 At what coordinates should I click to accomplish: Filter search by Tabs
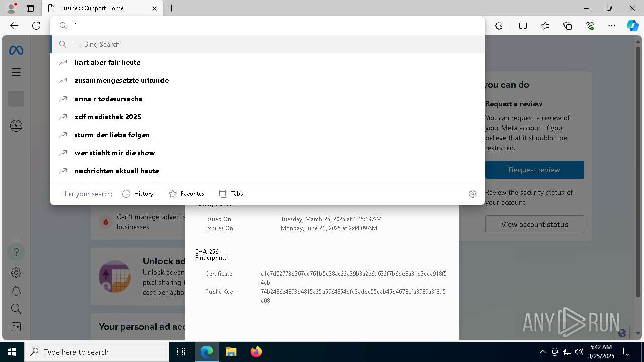231,194
